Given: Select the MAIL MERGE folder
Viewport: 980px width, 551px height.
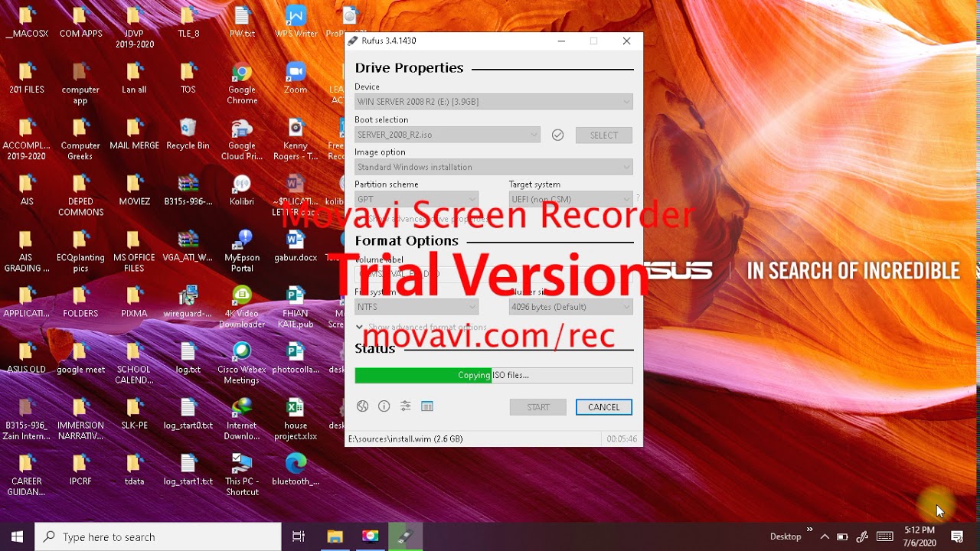Looking at the screenshot, I should pos(134,135).
